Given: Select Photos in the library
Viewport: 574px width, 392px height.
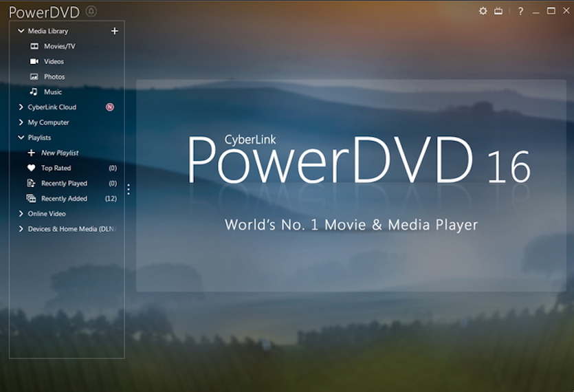Looking at the screenshot, I should [54, 76].
